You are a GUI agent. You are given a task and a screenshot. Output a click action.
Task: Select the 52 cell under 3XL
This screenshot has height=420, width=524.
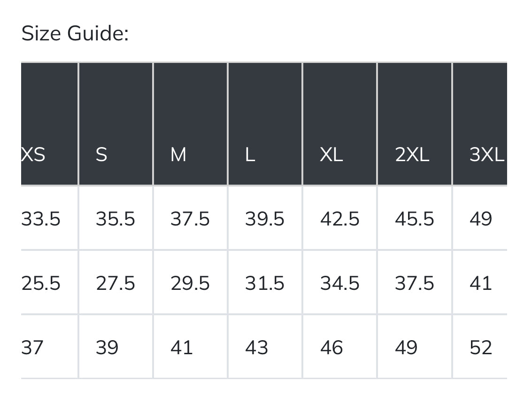(x=481, y=348)
